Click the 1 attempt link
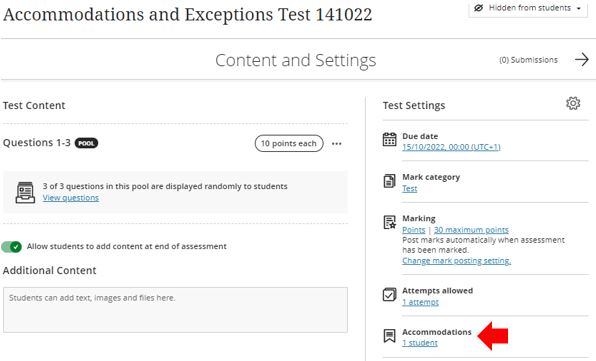This screenshot has height=361, width=596. click(420, 302)
